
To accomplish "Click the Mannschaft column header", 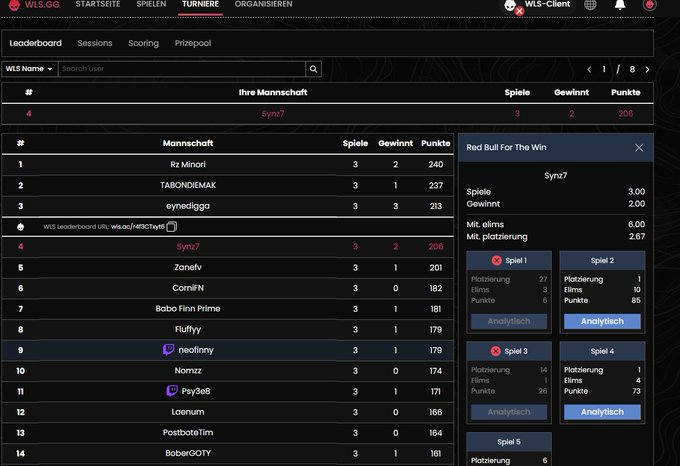I will (x=188, y=143).
